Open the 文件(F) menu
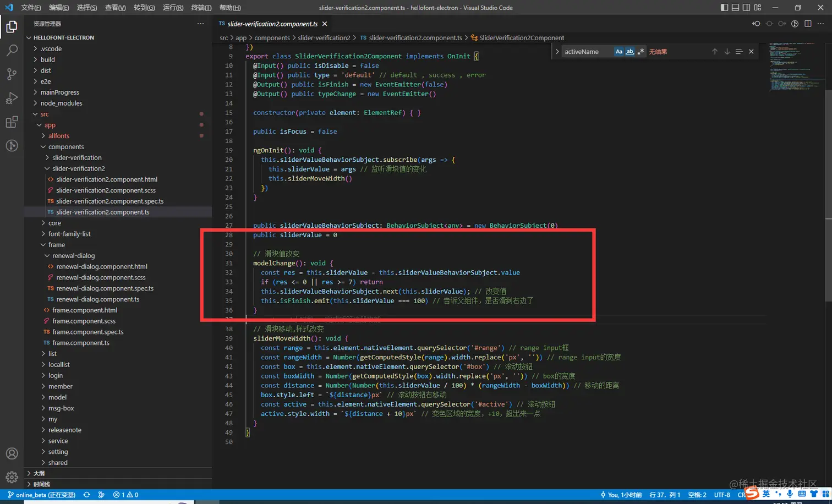This screenshot has width=832, height=504. click(31, 8)
